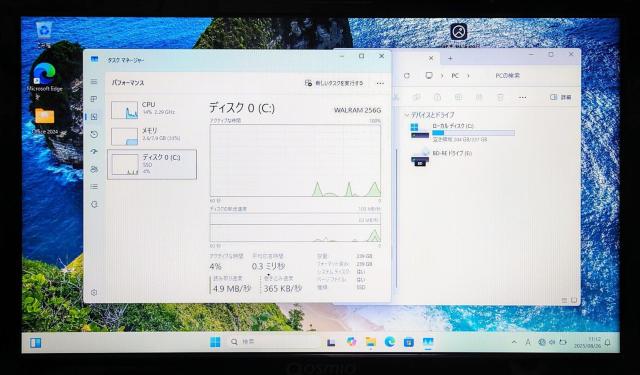Image resolution: width=640 pixels, height=375 pixels.
Task: Open Users page in Task Manager sidebar
Action: (x=94, y=169)
